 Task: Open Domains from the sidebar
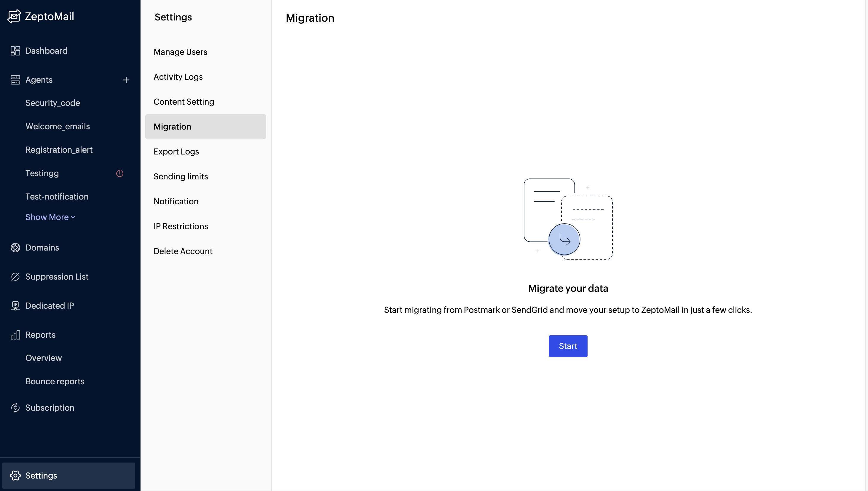coord(42,248)
